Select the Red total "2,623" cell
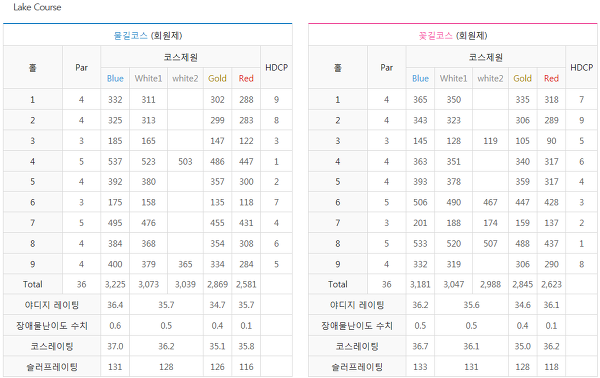Viewport: 600px width, 378px height. (551, 284)
